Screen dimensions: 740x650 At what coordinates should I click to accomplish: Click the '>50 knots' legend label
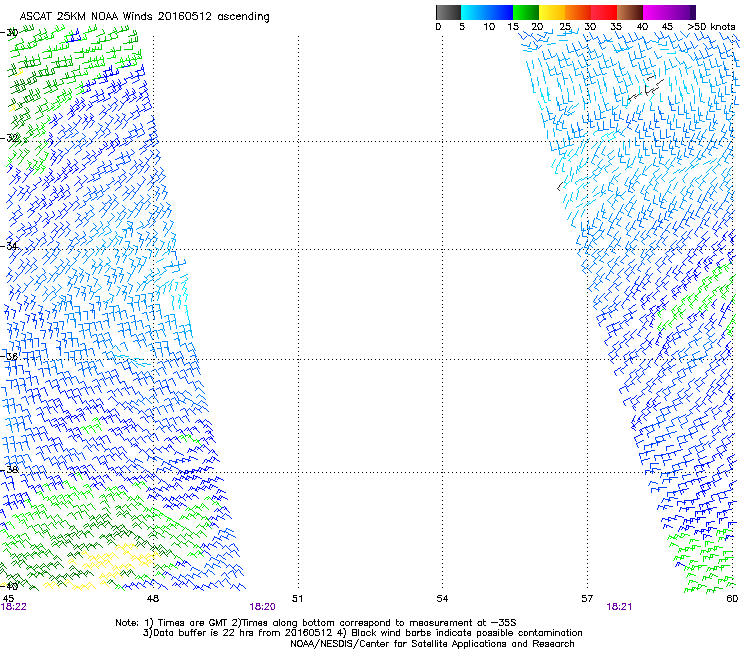point(711,27)
